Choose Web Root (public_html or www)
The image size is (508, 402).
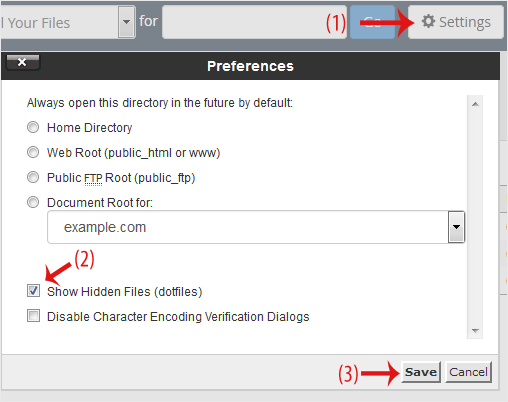pyautogui.click(x=33, y=152)
